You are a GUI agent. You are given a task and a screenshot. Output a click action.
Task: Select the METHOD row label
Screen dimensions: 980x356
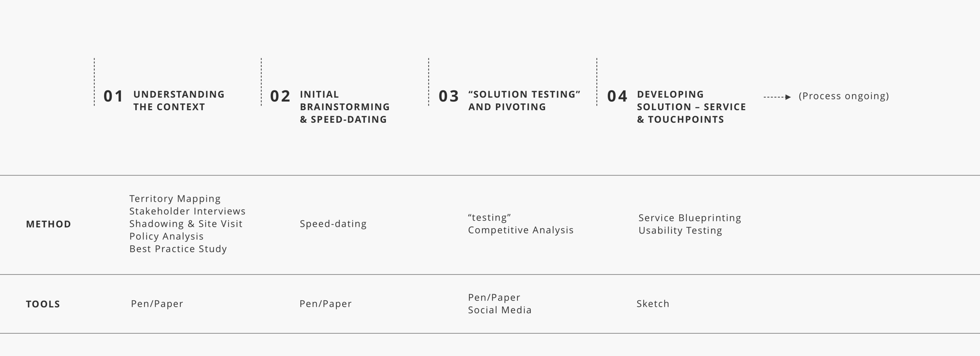49,224
